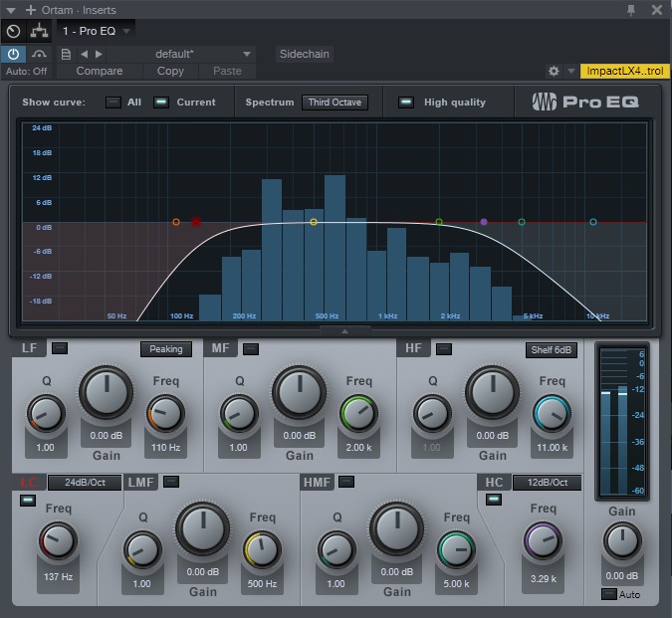Open the preset file page icon
This screenshot has width=672, height=618.
pyautogui.click(x=66, y=55)
